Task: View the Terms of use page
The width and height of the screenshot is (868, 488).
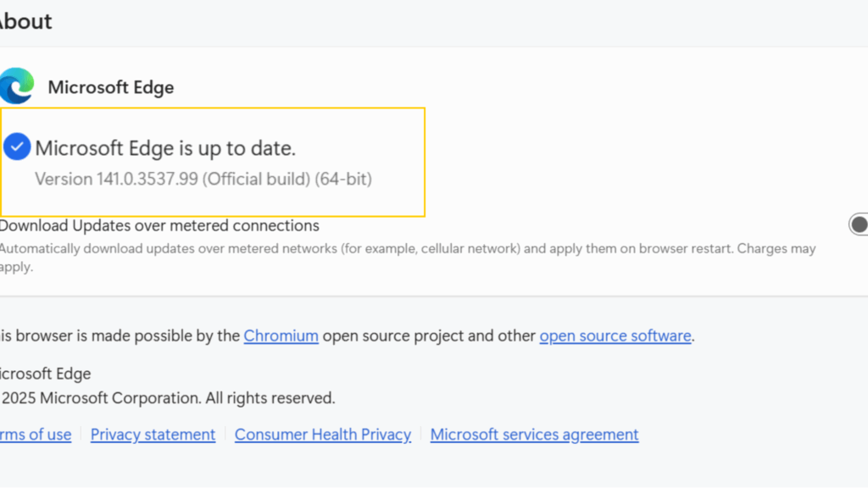Action: [x=34, y=434]
